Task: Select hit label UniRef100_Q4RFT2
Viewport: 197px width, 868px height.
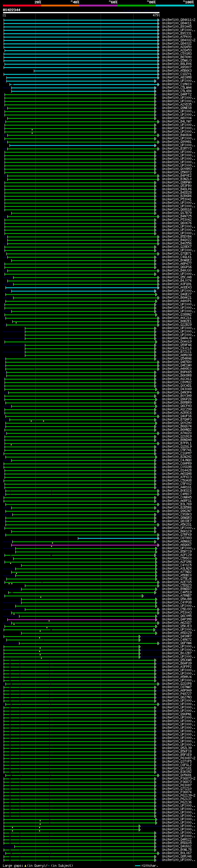Action: click(x=177, y=94)
